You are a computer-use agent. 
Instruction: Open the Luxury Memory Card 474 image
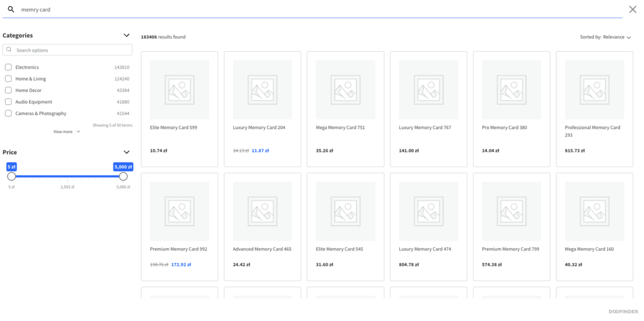click(428, 211)
